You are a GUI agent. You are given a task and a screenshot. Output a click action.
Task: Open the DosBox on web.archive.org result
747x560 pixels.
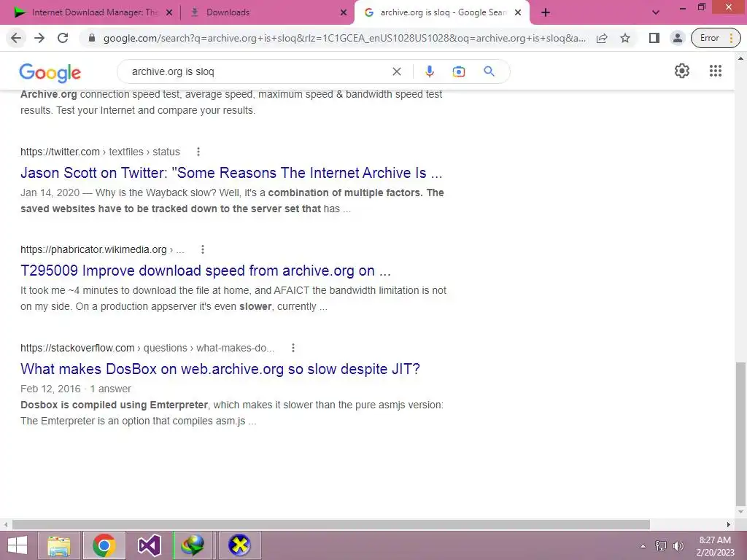click(x=220, y=369)
